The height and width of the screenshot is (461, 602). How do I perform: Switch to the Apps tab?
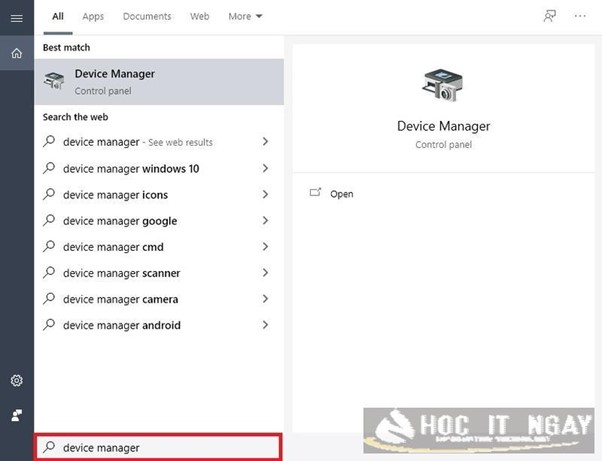coord(93,17)
